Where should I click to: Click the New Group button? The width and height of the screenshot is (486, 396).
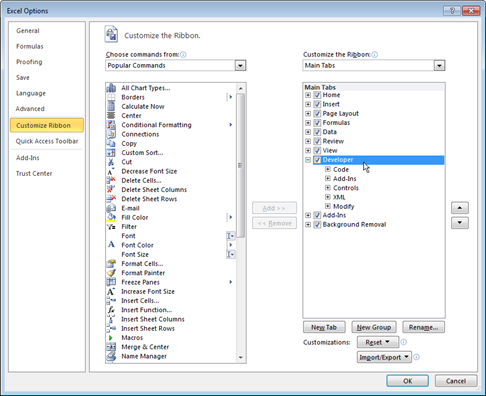coord(374,327)
